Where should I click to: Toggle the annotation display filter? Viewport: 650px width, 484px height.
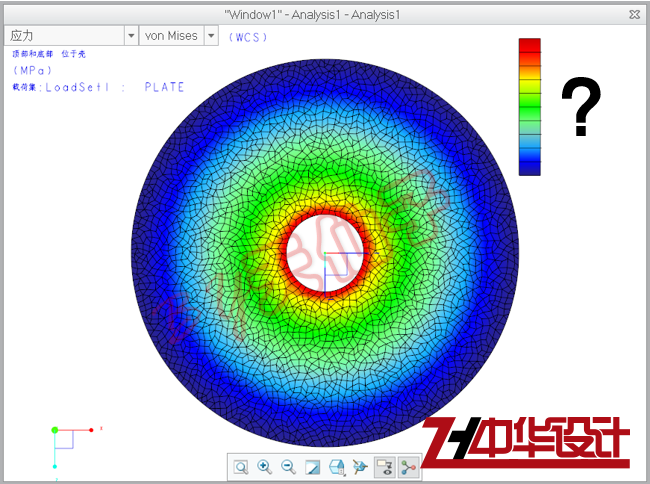pos(384,467)
